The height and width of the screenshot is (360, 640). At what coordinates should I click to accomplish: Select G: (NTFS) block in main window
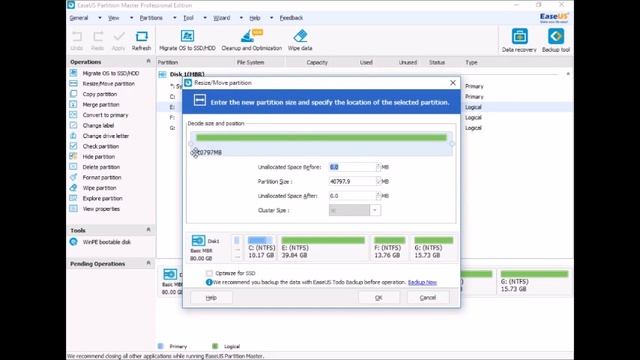point(534,281)
